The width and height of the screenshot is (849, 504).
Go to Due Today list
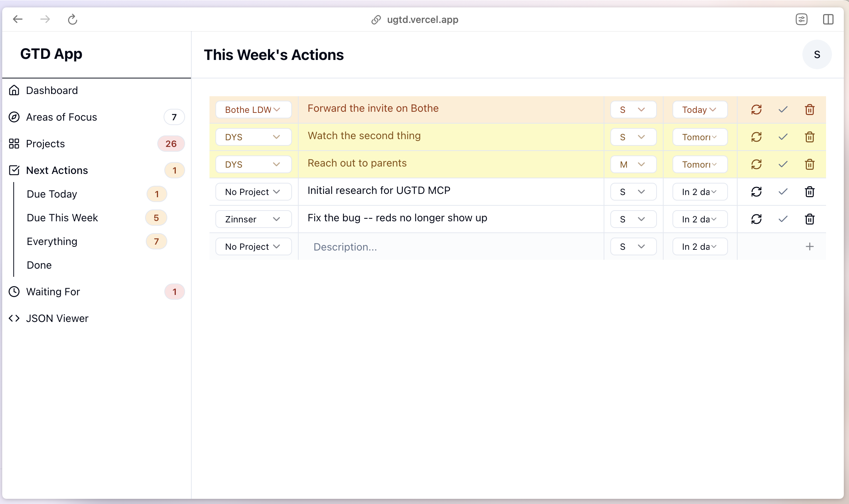[52, 194]
